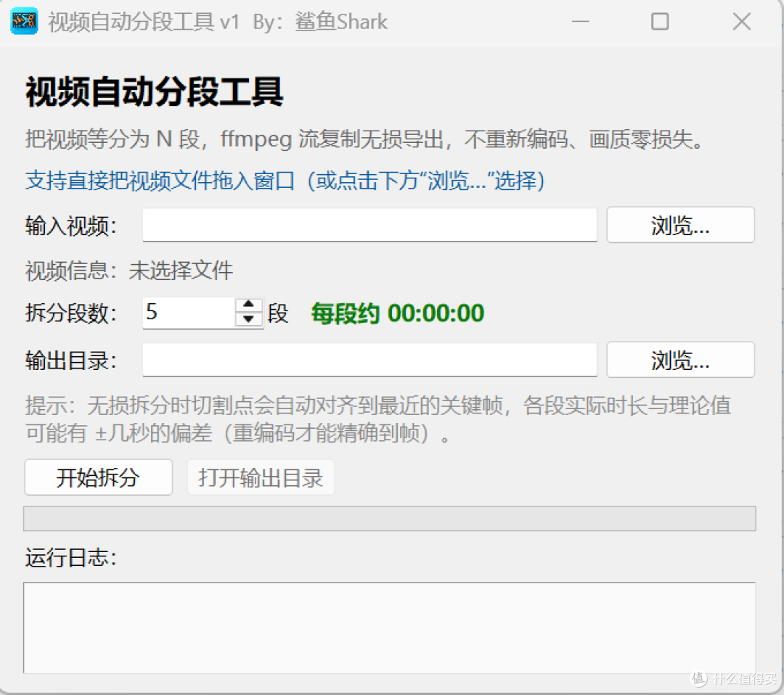
Task: Click the 视频自动分段工具 bold heading
Action: (155, 92)
